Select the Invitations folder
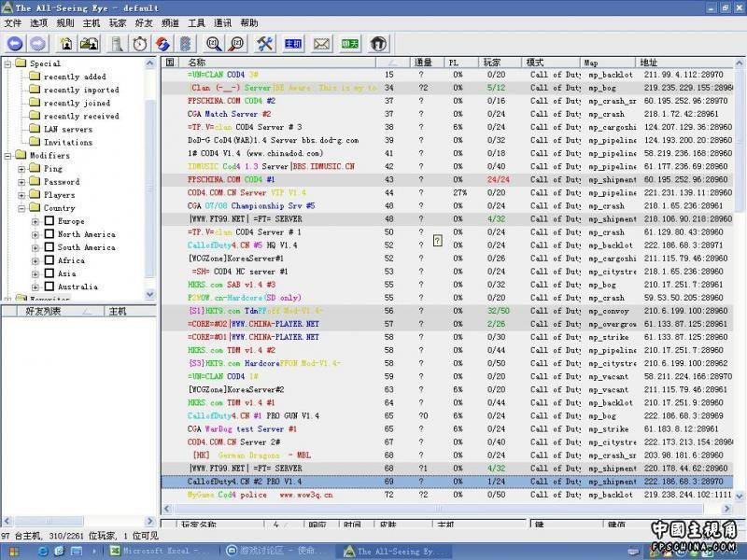The width and height of the screenshot is (747, 560). click(68, 142)
